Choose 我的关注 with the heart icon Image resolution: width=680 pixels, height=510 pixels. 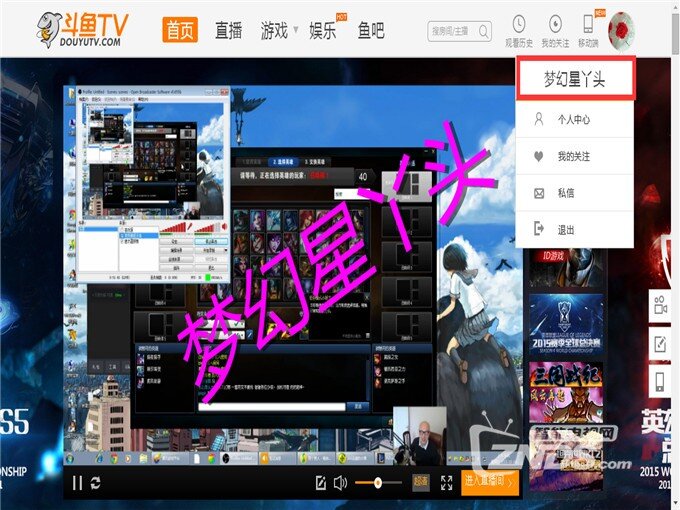point(575,156)
